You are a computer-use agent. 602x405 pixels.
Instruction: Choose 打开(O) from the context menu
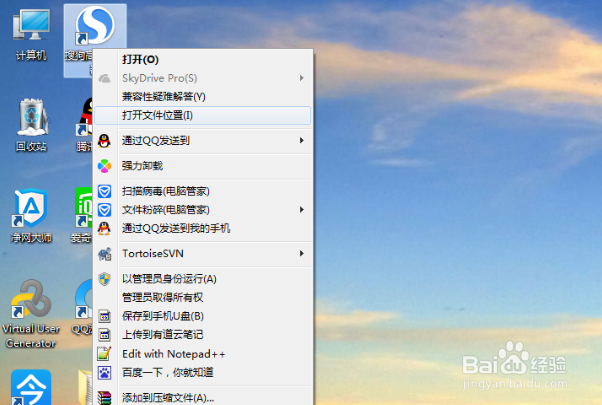(203, 60)
